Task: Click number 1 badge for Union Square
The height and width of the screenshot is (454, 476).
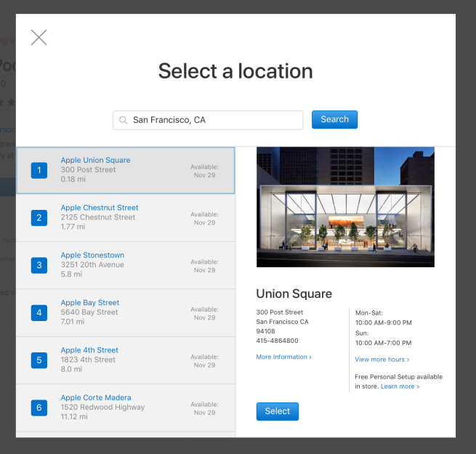Action: 39,170
